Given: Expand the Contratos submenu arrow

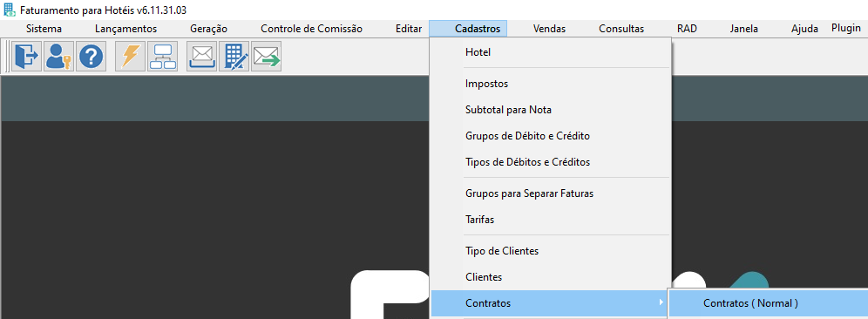Looking at the screenshot, I should point(660,302).
